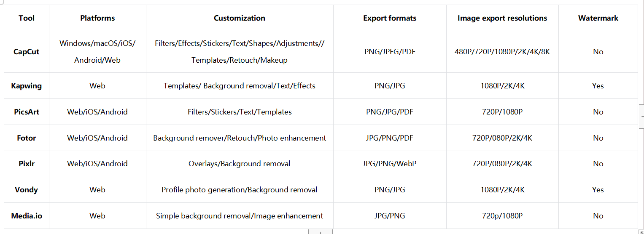Viewport: 644px width, 234px height.
Task: Select the Platforms column header
Action: [97, 18]
